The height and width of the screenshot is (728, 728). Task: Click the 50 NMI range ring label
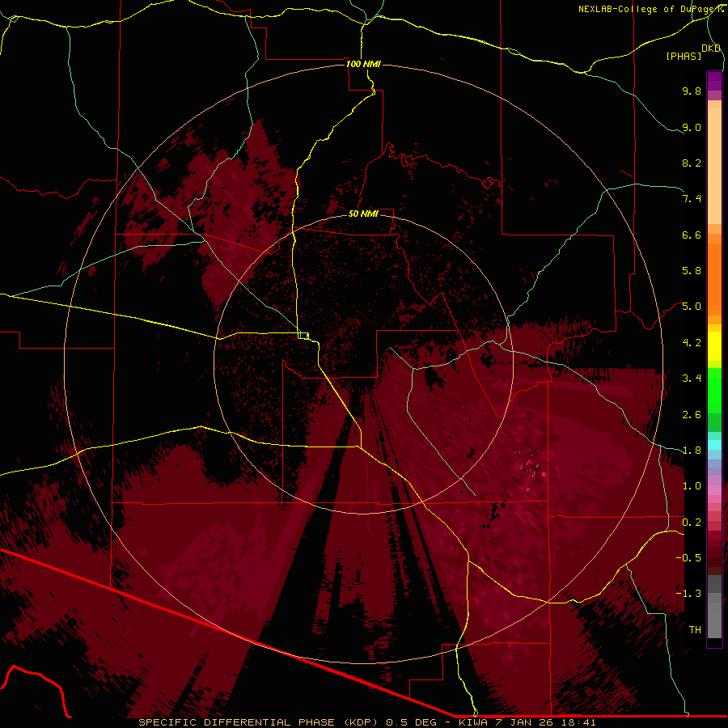coord(363,214)
